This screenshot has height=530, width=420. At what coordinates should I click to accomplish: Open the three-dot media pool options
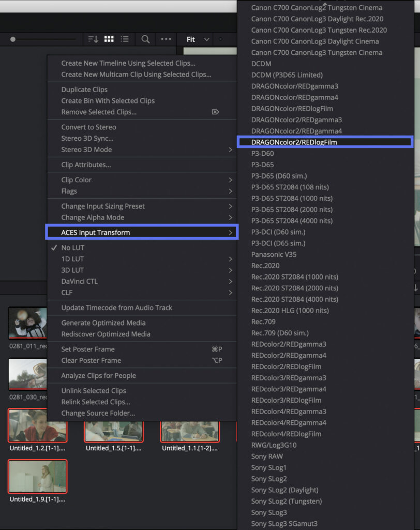click(167, 39)
